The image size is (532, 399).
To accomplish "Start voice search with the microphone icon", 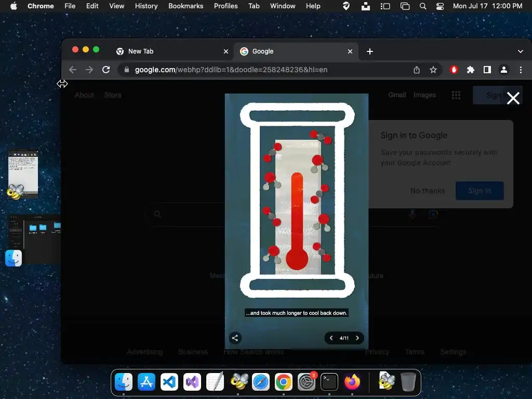I will tap(413, 215).
